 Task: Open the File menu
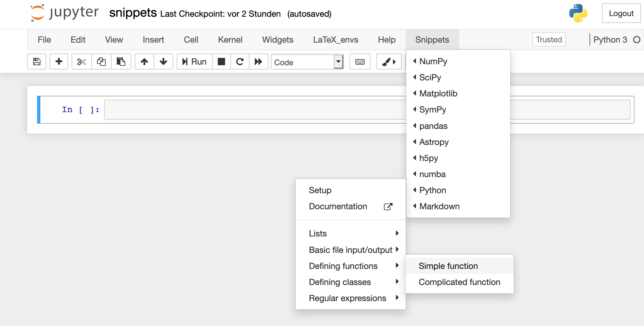click(44, 40)
